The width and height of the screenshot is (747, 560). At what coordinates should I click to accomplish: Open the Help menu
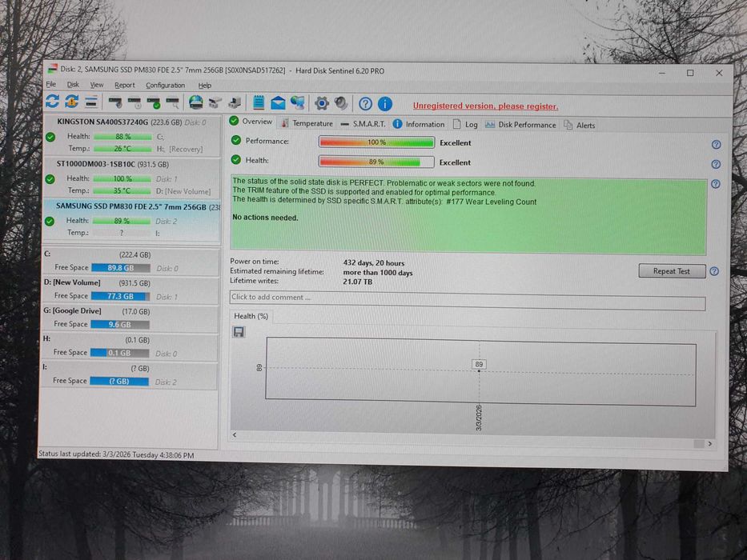click(x=205, y=86)
